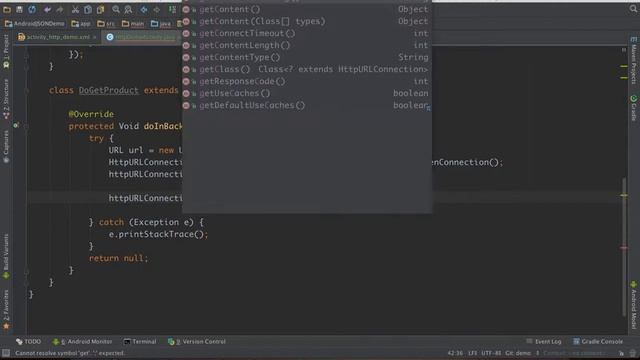Click the Synchronize refresh toolbar icon
The height and width of the screenshot is (360, 640).
[x=32, y=9]
